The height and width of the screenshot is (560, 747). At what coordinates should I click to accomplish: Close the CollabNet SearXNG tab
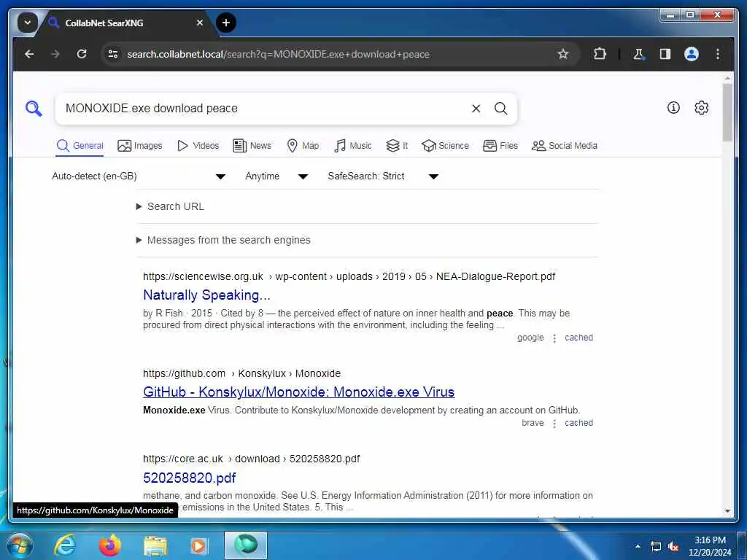pos(200,23)
